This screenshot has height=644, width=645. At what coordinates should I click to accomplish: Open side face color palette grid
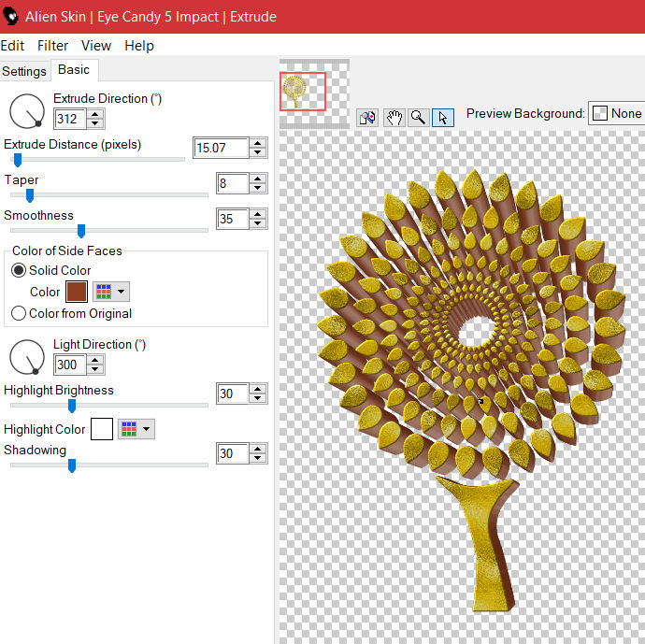(111, 292)
